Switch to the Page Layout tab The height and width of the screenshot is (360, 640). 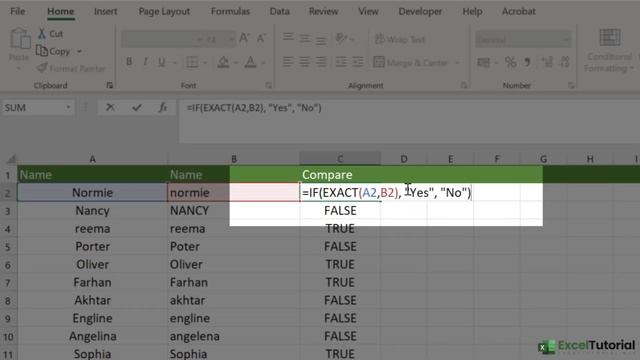(164, 11)
